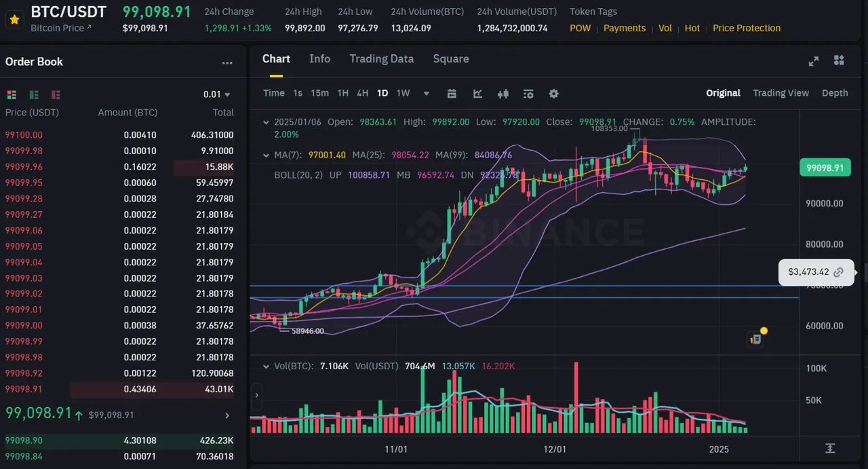Switch to the Info tab

(x=320, y=58)
